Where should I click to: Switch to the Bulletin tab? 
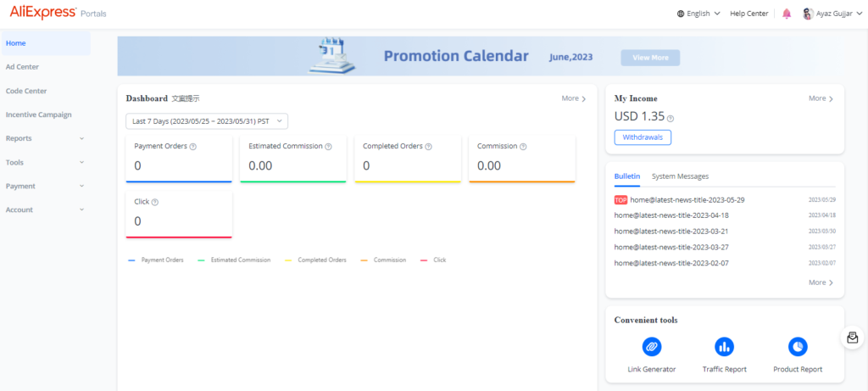(x=627, y=176)
